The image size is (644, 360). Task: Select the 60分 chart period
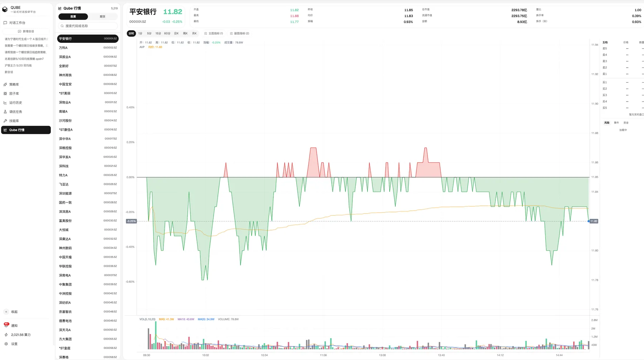(x=167, y=34)
